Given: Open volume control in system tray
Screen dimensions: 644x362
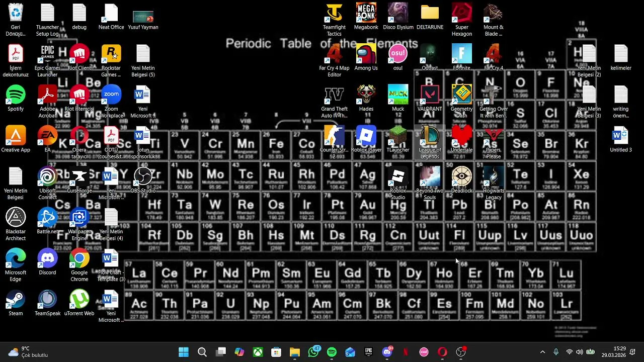Looking at the screenshot, I should click(x=580, y=352).
